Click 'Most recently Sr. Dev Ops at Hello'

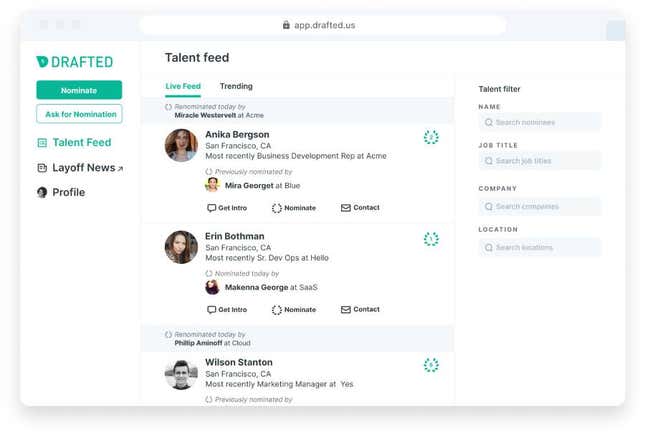[267, 258]
